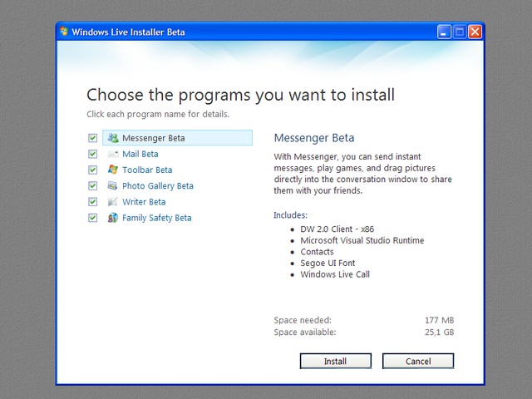Click the 'Windows Live Installer Beta' window title
This screenshot has width=532, height=399.
pos(128,32)
